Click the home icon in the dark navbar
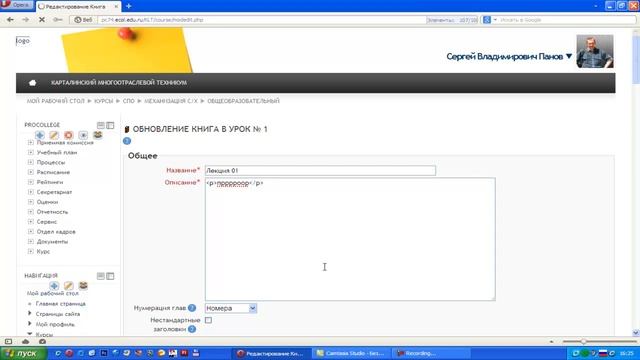The width and height of the screenshot is (640, 360). (33, 83)
